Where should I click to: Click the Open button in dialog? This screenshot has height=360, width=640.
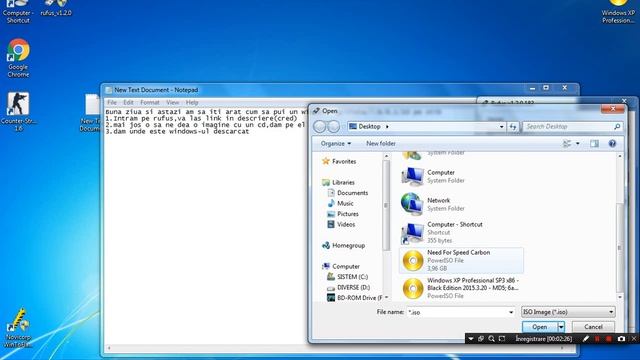point(540,327)
